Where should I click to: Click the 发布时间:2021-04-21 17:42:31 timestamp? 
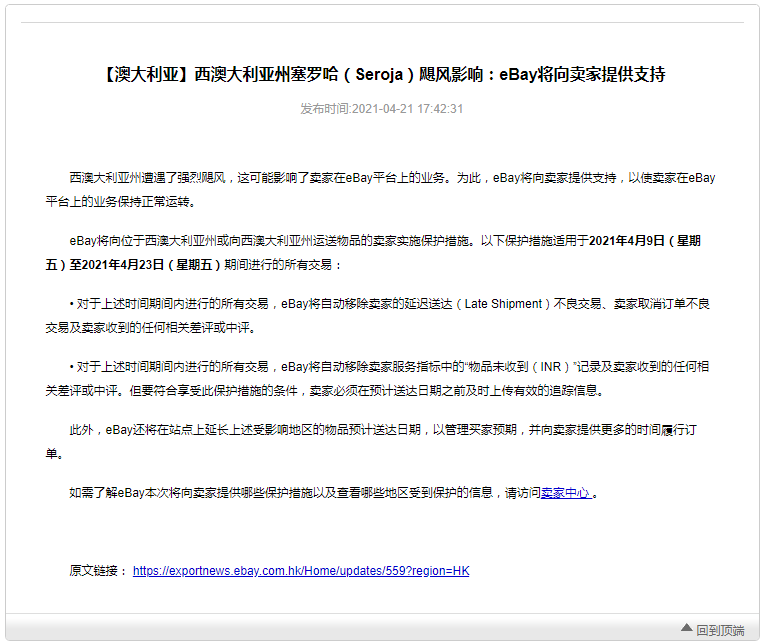[x=381, y=108]
